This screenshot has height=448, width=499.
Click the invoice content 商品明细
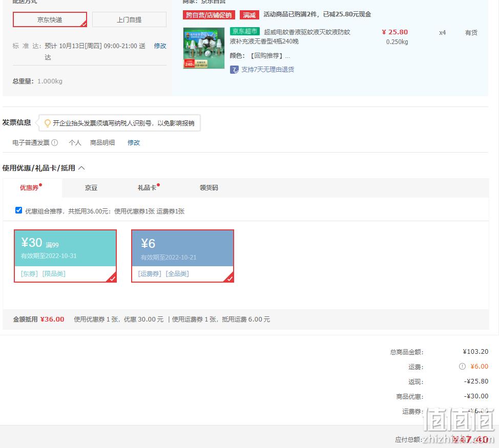[102, 143]
